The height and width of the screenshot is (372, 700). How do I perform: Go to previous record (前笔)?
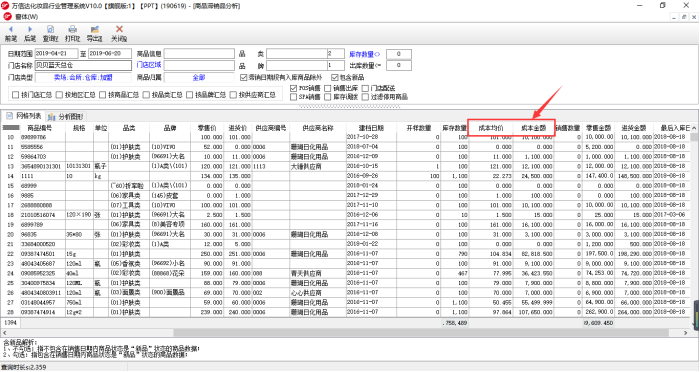(11, 33)
